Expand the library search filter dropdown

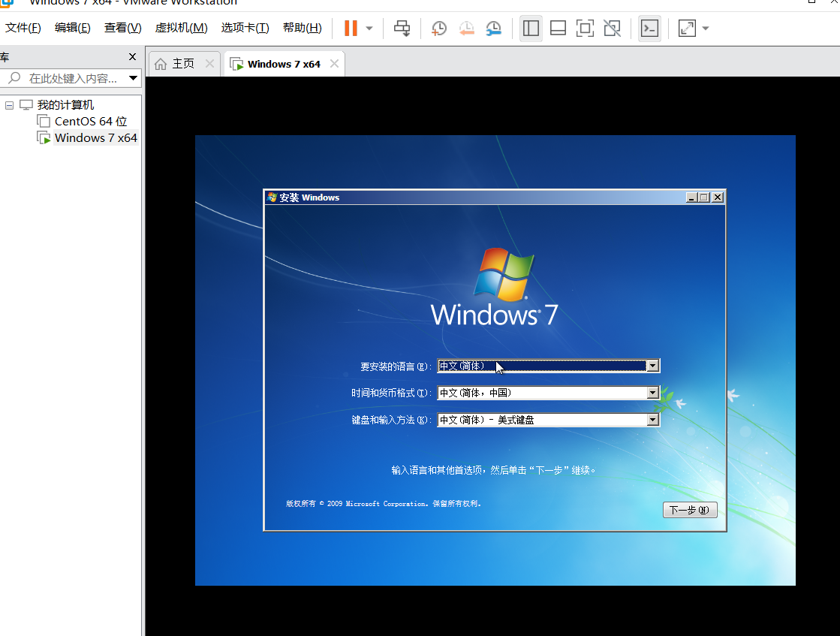[x=133, y=78]
